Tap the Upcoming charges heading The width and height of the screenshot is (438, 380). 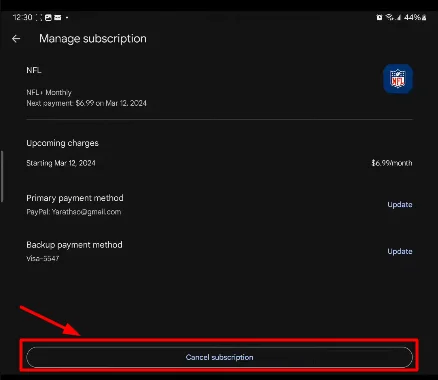(x=62, y=143)
